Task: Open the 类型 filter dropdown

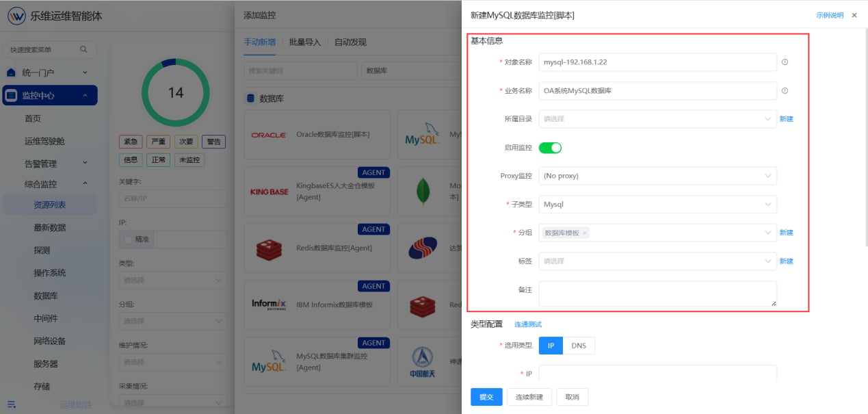Action: (x=173, y=280)
